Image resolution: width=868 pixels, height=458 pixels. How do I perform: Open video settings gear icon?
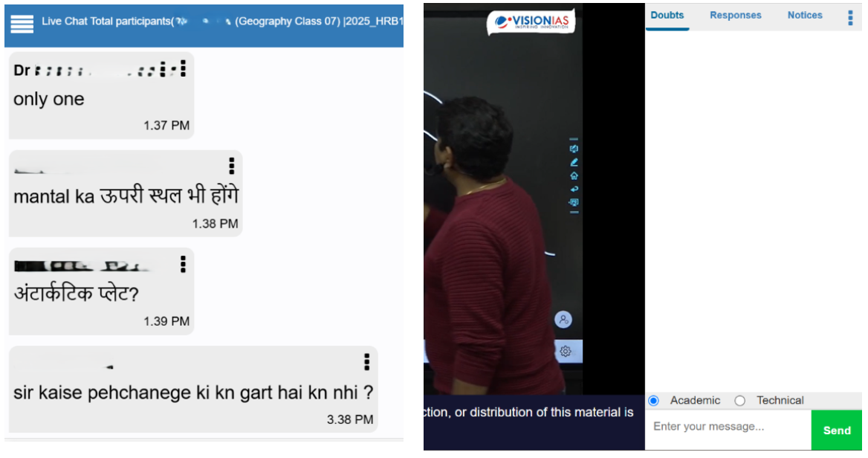point(566,351)
